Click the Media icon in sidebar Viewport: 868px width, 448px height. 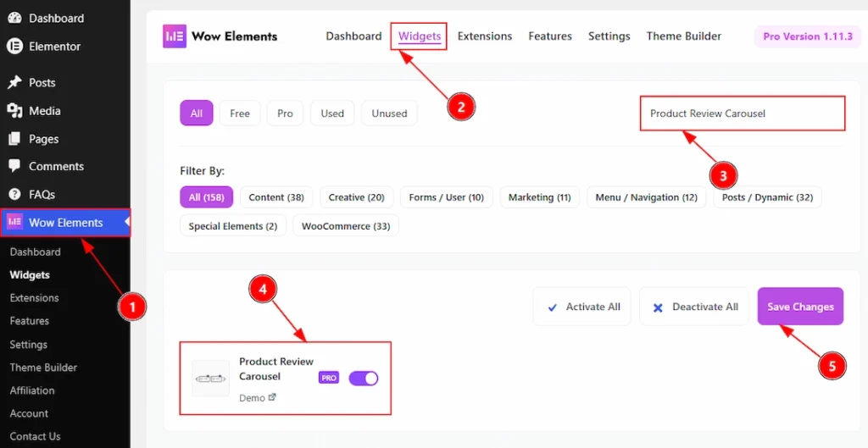[14, 111]
